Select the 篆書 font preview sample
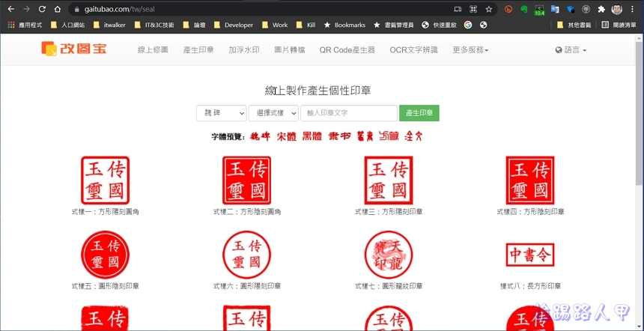Screen dimensions: 644x331 [365, 136]
